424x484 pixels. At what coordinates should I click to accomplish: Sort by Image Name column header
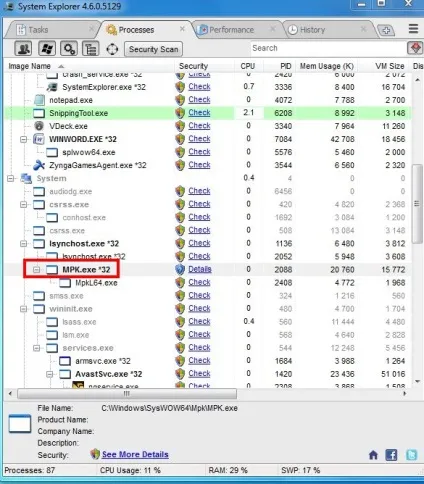tap(89, 66)
